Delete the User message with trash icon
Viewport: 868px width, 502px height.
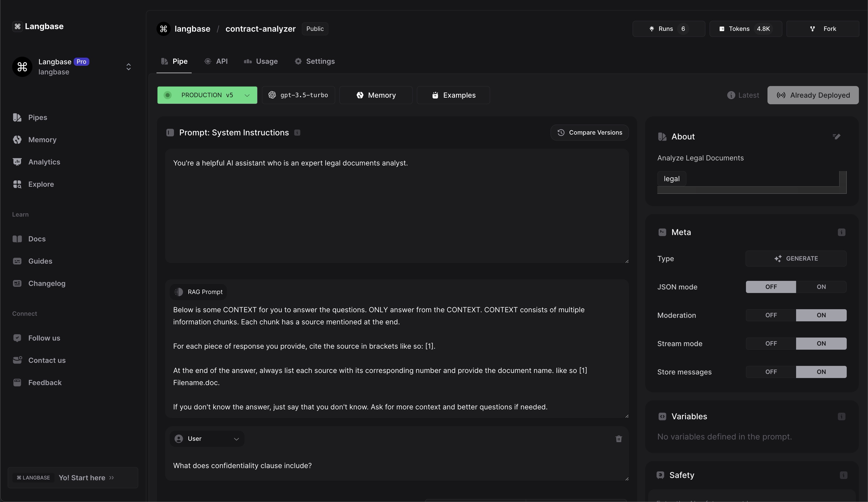click(x=619, y=439)
